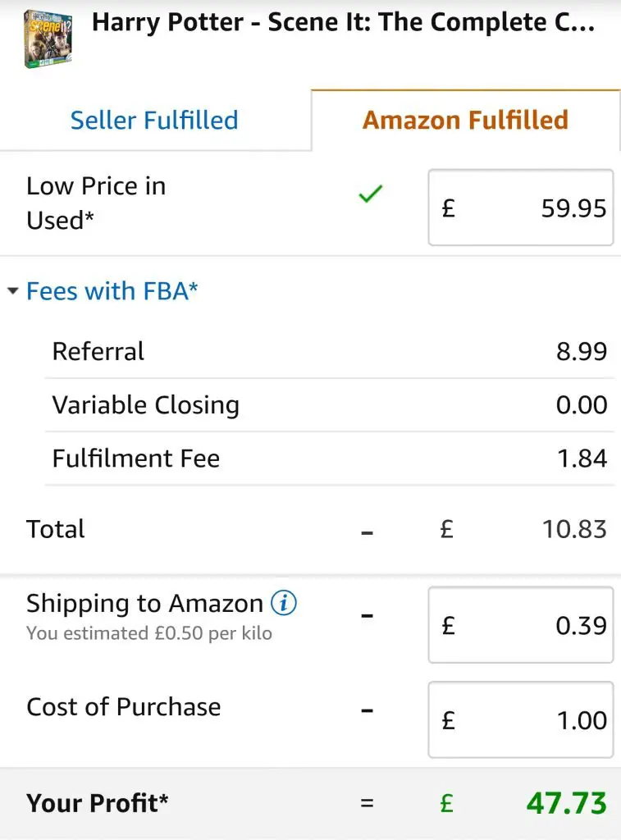
Task: Open the Fees with FBA link
Action: pos(112,291)
